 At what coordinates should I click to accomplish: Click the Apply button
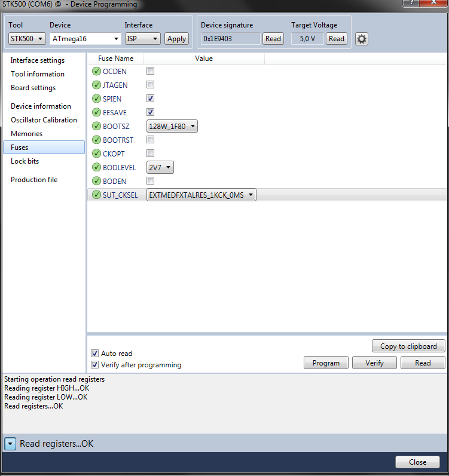pos(176,39)
